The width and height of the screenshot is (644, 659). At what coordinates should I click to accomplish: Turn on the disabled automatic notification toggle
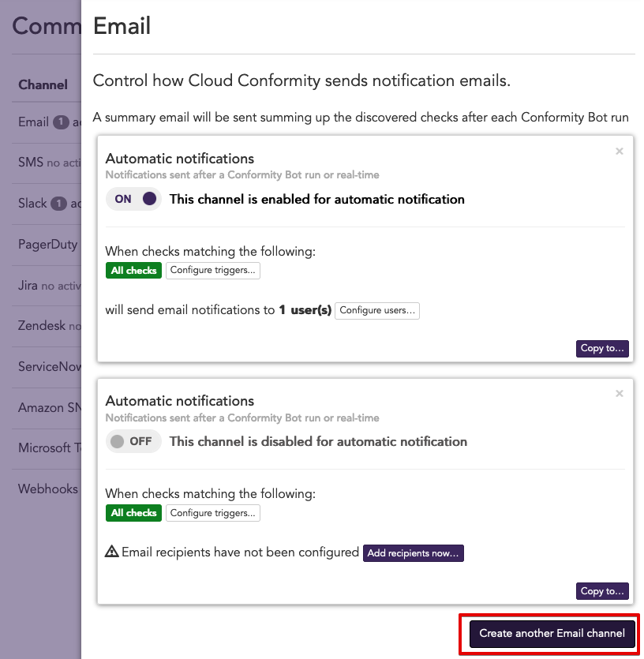click(x=133, y=441)
